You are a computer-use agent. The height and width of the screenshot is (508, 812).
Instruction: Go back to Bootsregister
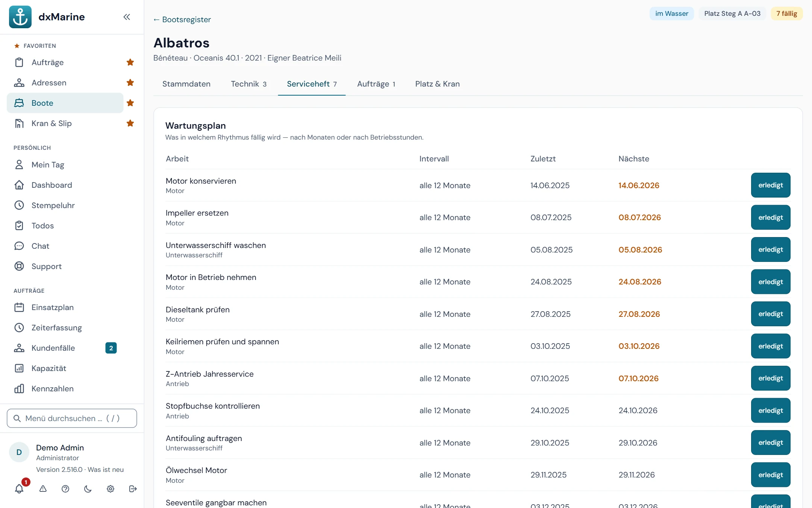click(x=182, y=20)
